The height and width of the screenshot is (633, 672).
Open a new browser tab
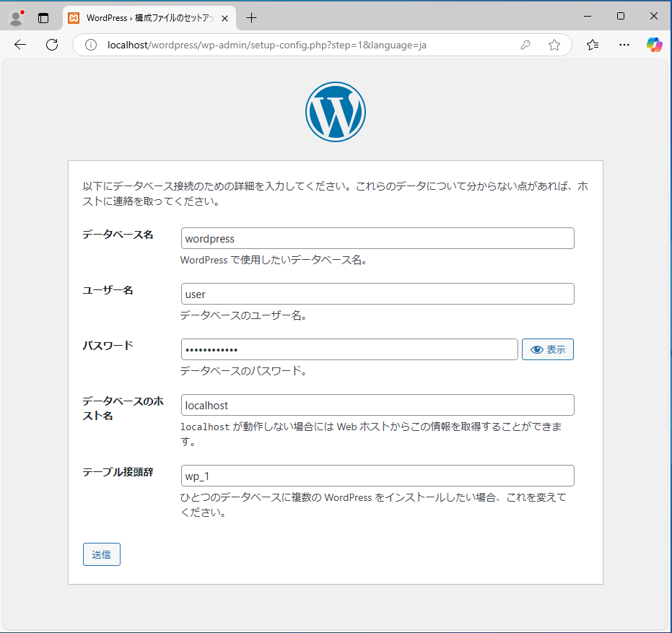pyautogui.click(x=251, y=17)
